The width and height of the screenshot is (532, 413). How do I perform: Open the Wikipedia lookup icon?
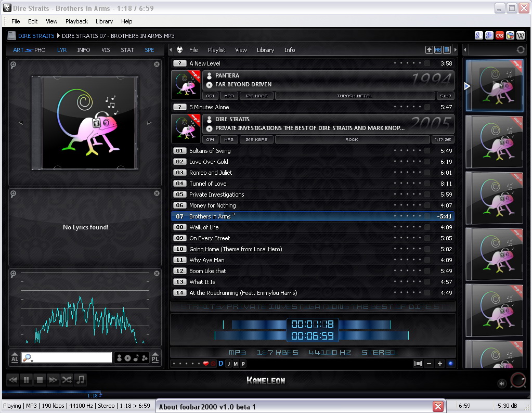(x=521, y=35)
